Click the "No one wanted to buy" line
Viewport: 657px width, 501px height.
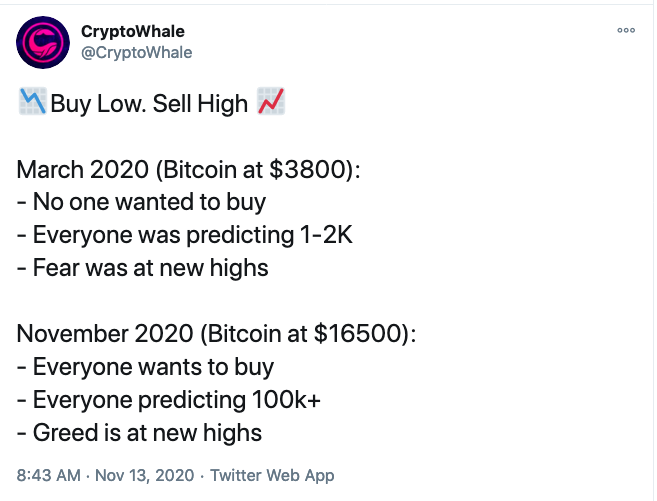tap(141, 202)
